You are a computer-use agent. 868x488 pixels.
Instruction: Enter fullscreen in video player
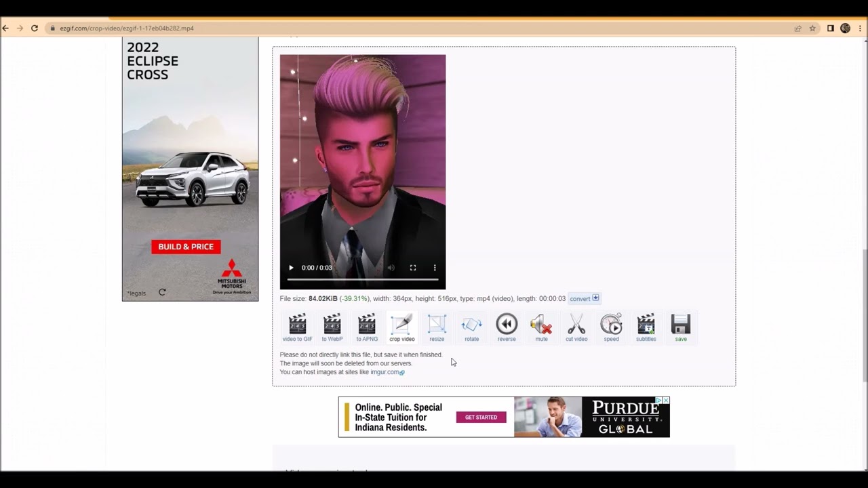(413, 268)
